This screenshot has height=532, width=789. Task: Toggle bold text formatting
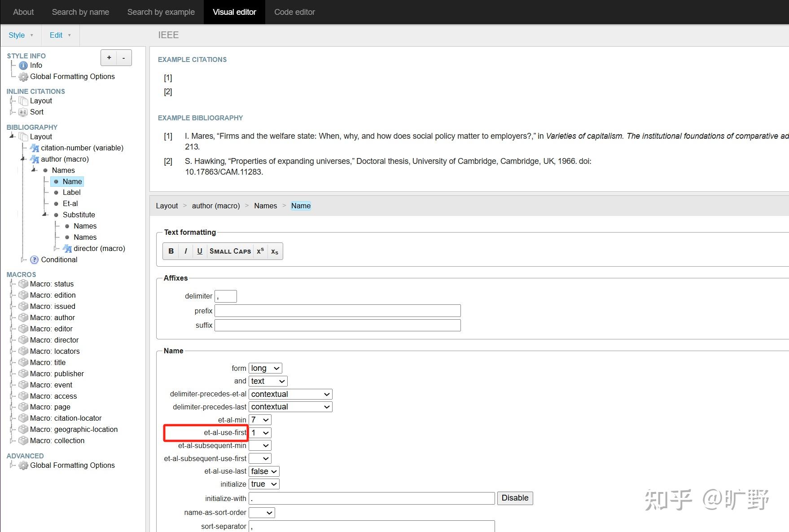[171, 251]
